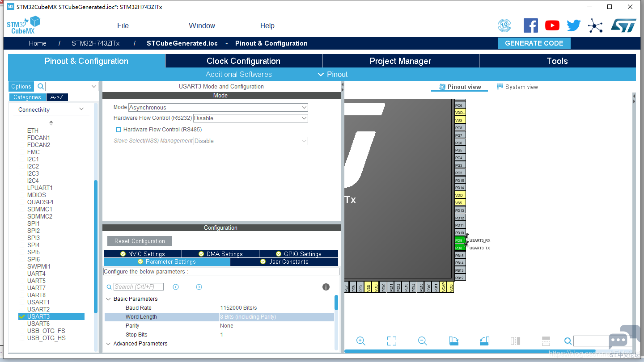
Task: Open the DMA Settings tab
Action: tap(220, 254)
